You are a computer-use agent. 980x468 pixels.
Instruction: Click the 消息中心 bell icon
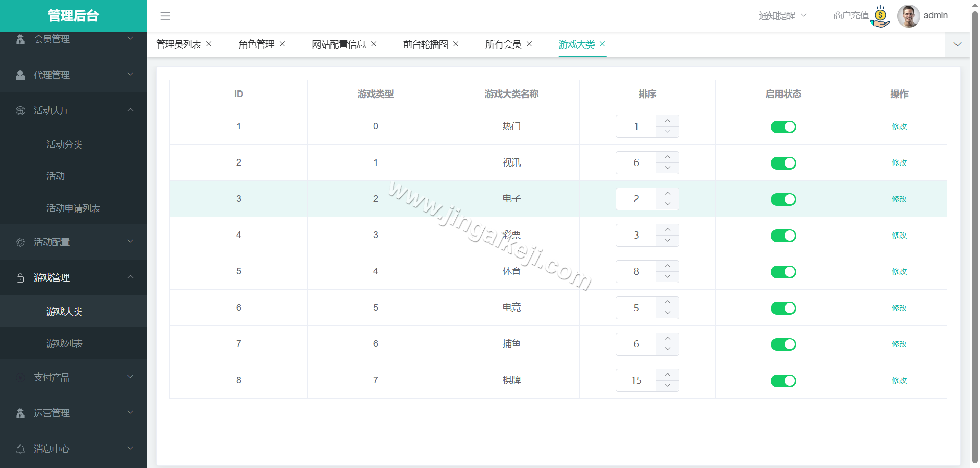(x=20, y=449)
